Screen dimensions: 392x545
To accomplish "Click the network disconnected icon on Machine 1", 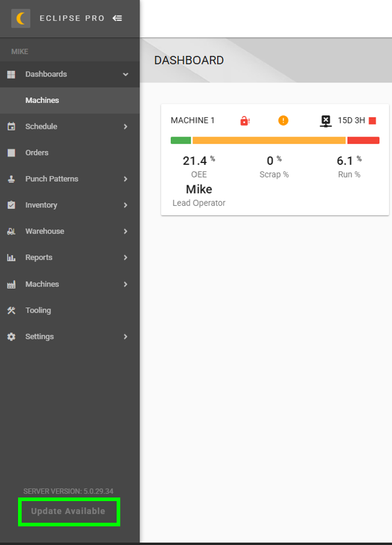I will click(326, 121).
